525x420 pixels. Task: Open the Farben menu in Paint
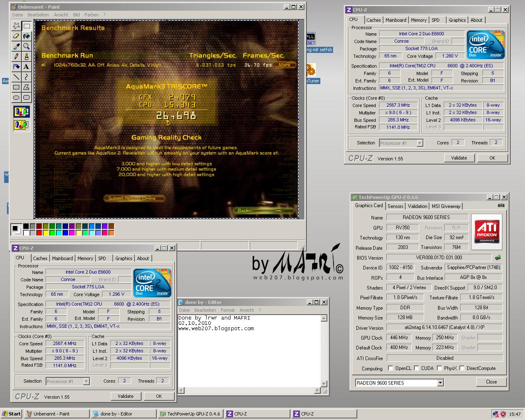91,15
